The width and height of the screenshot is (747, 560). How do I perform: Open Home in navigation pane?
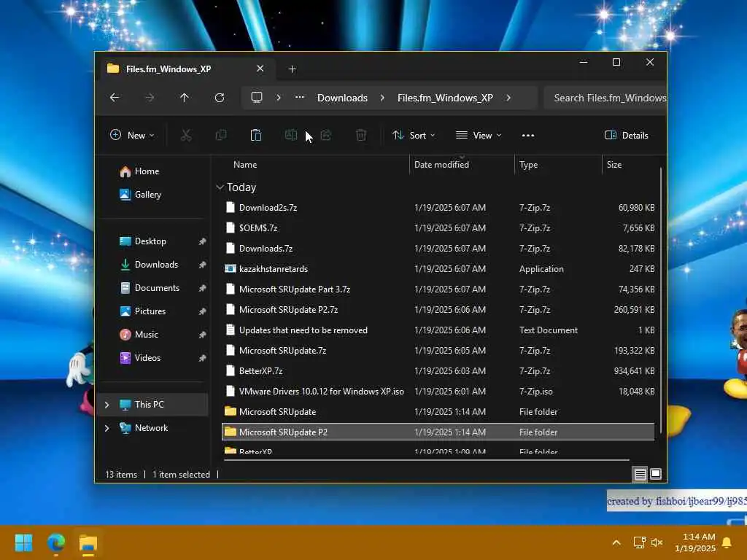[x=147, y=171]
